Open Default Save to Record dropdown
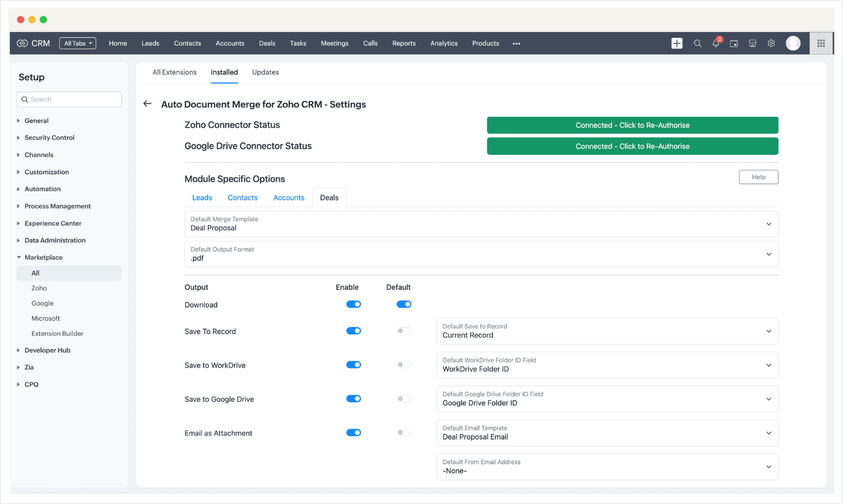 click(x=607, y=331)
